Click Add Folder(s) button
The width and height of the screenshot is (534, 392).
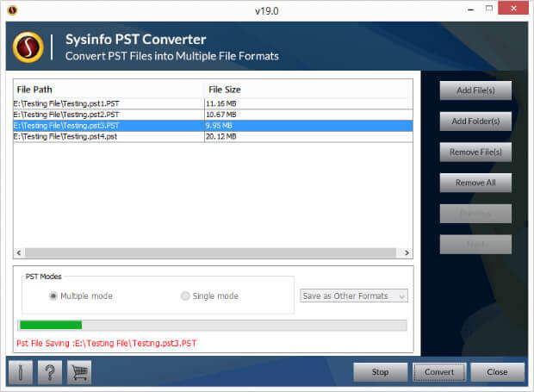(x=475, y=121)
